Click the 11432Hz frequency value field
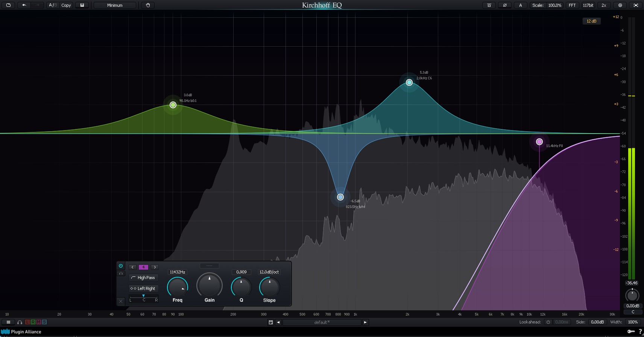The image size is (644, 337). [x=178, y=272]
